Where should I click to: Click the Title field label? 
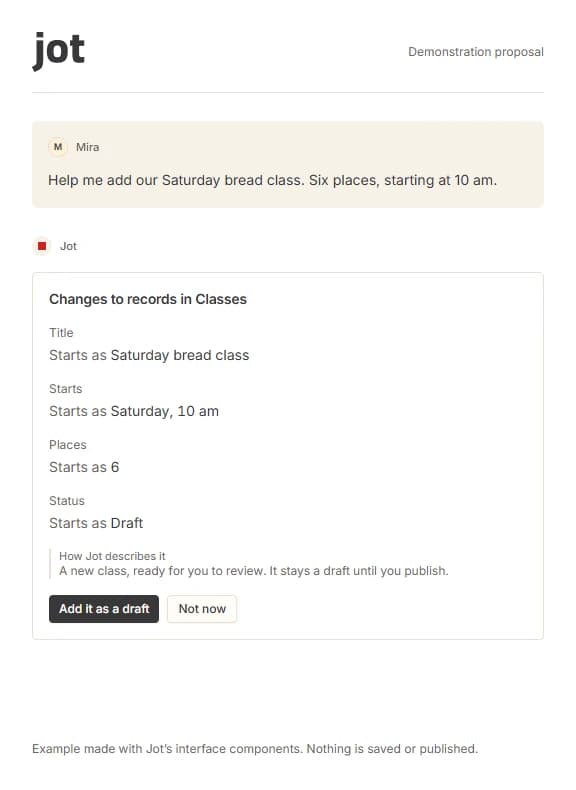61,333
